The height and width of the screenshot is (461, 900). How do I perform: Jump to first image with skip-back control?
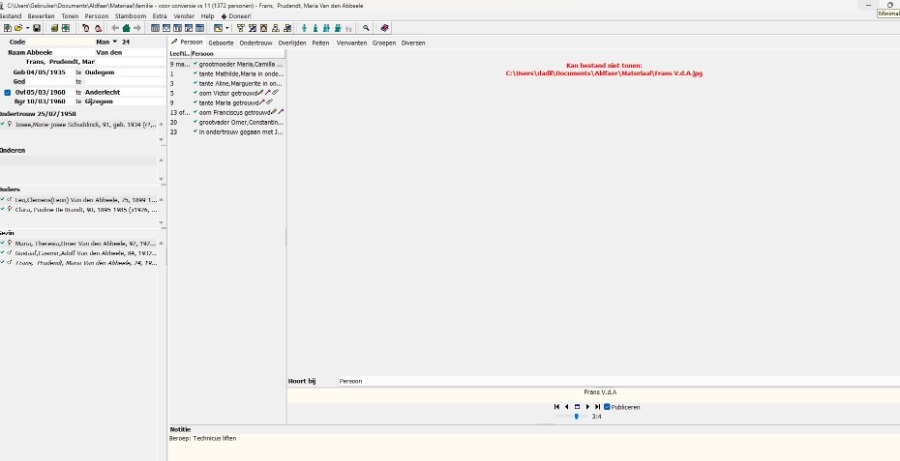point(556,407)
